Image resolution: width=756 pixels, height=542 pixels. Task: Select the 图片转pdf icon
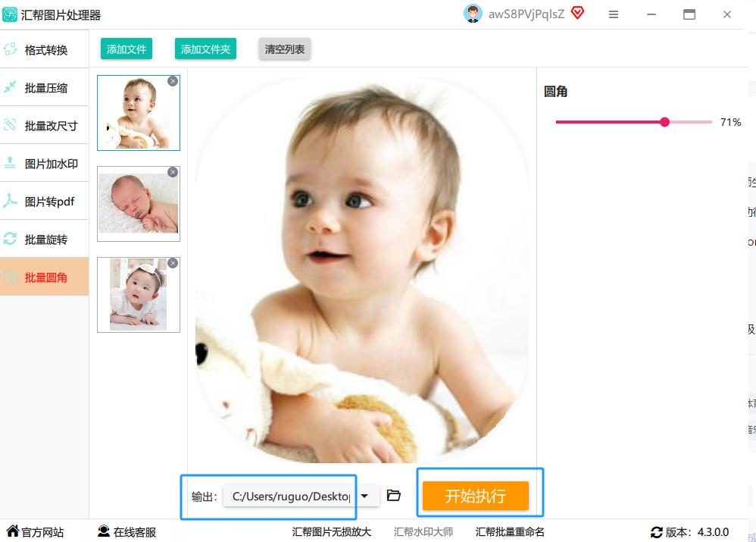pos(10,201)
